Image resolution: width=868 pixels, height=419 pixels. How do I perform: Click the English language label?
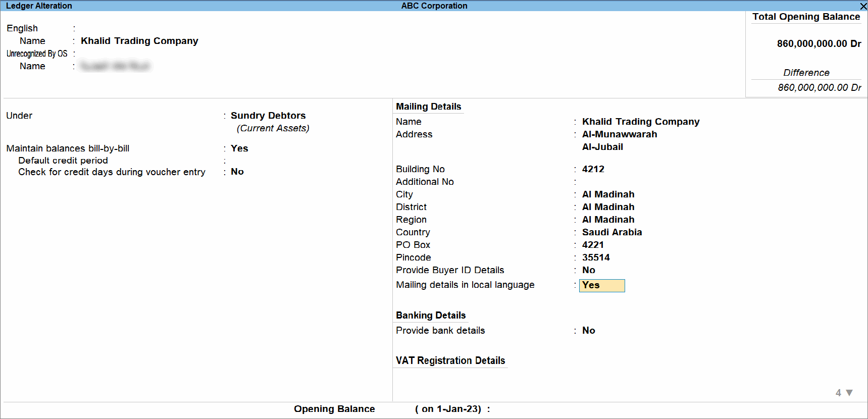pyautogui.click(x=22, y=28)
